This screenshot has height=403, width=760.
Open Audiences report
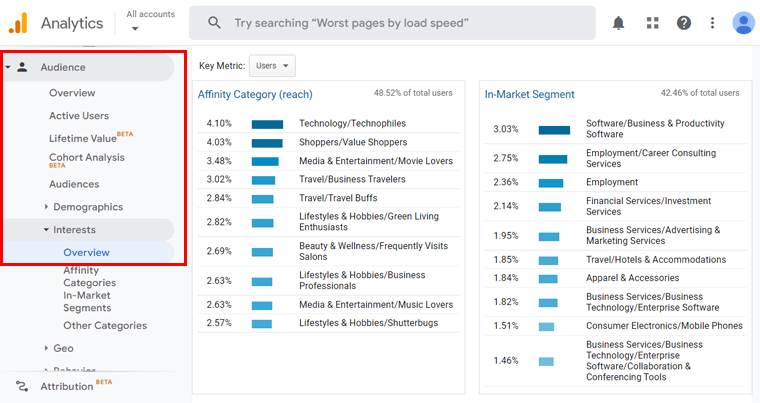(74, 184)
